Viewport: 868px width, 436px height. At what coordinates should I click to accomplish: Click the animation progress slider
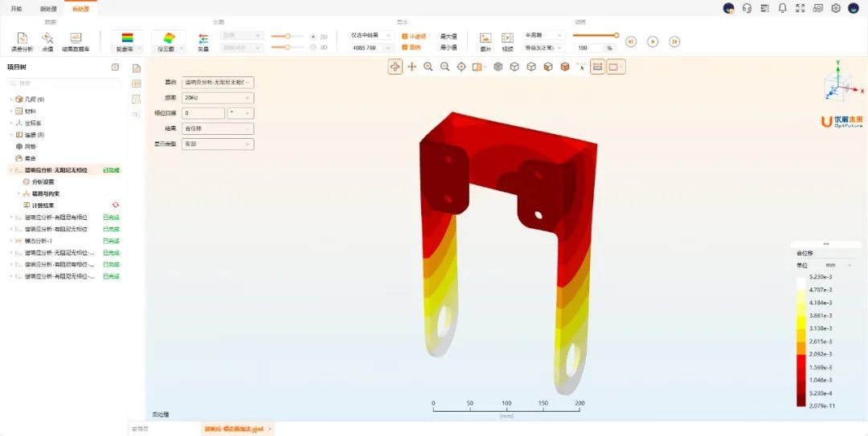point(594,35)
